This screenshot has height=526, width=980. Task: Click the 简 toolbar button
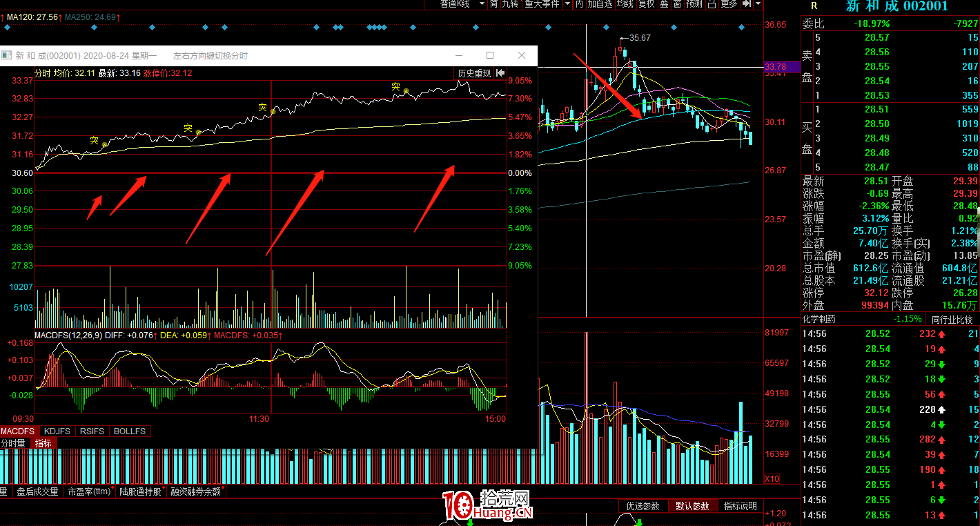tap(493, 4)
